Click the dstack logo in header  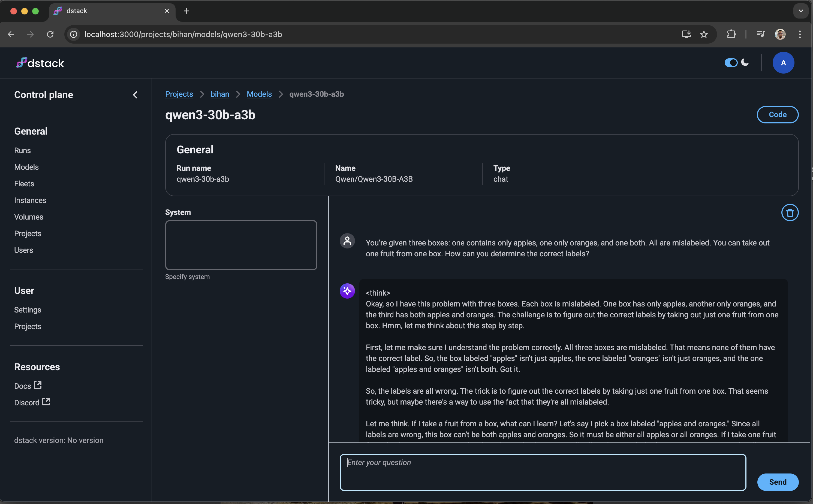coord(40,63)
